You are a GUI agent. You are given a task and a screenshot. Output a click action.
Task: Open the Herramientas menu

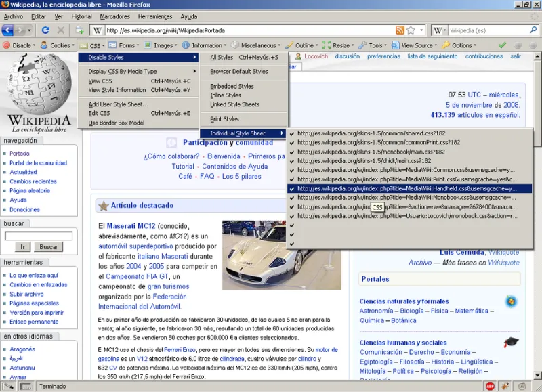click(x=155, y=16)
